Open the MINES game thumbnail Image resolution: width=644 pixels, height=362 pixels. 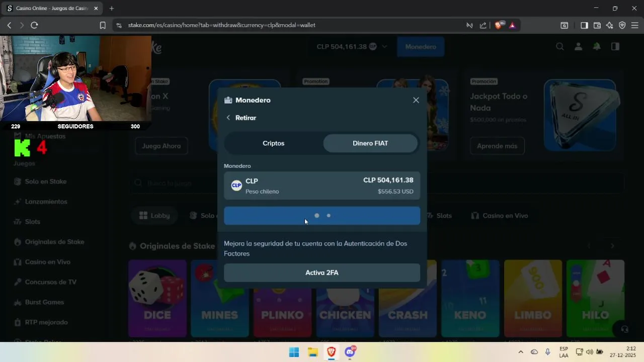[220, 298]
